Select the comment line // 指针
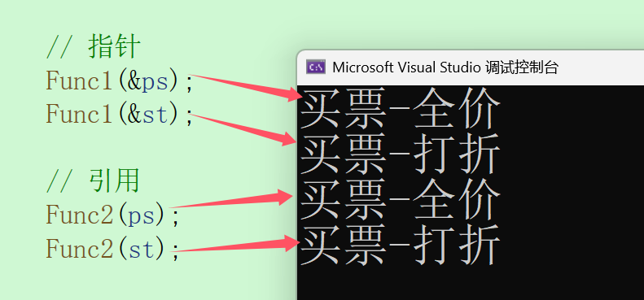Image resolution: width=644 pixels, height=300 pixels. tap(94, 47)
